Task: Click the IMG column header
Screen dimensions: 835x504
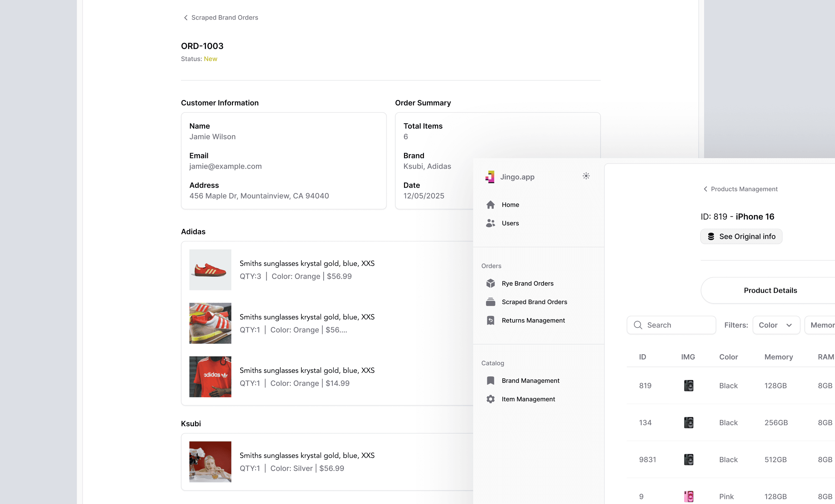Action: [688, 357]
